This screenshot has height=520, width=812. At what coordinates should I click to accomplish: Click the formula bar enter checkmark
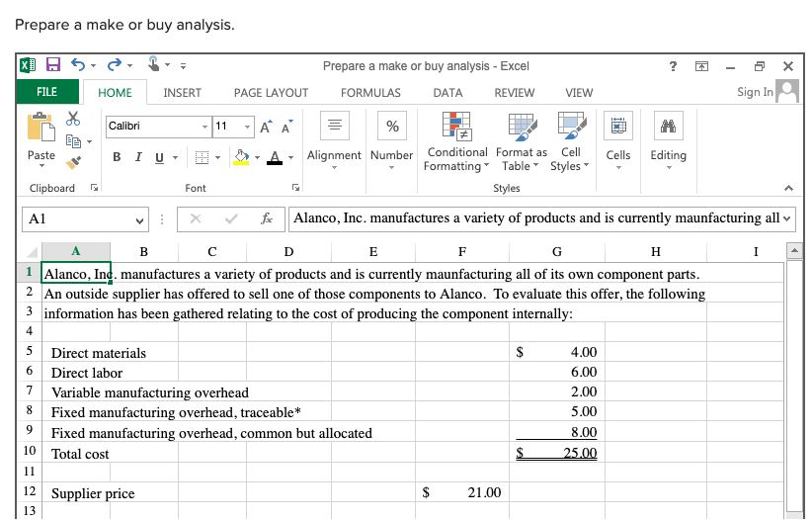tap(231, 218)
